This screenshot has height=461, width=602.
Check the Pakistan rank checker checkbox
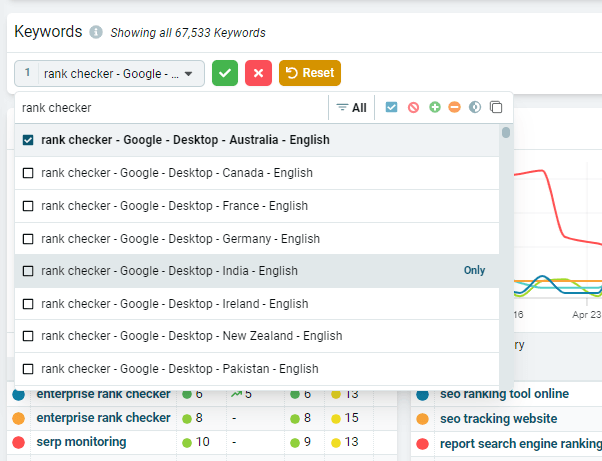click(28, 369)
